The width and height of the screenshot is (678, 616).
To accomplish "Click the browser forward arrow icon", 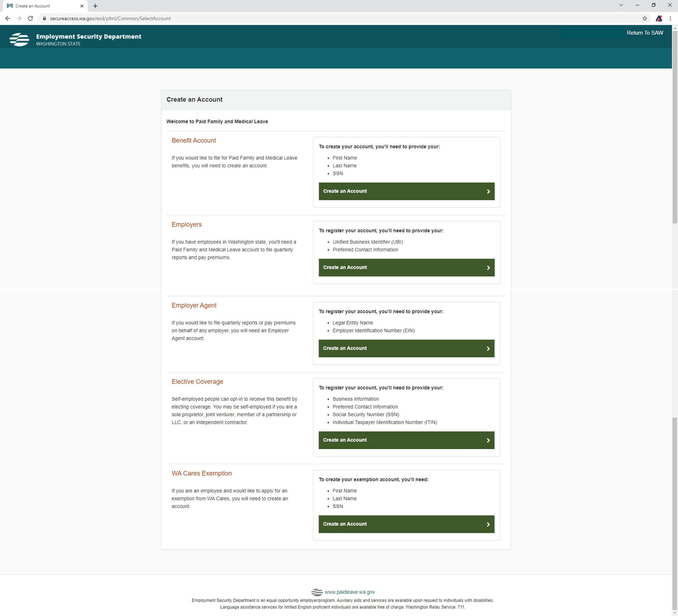I will point(19,19).
